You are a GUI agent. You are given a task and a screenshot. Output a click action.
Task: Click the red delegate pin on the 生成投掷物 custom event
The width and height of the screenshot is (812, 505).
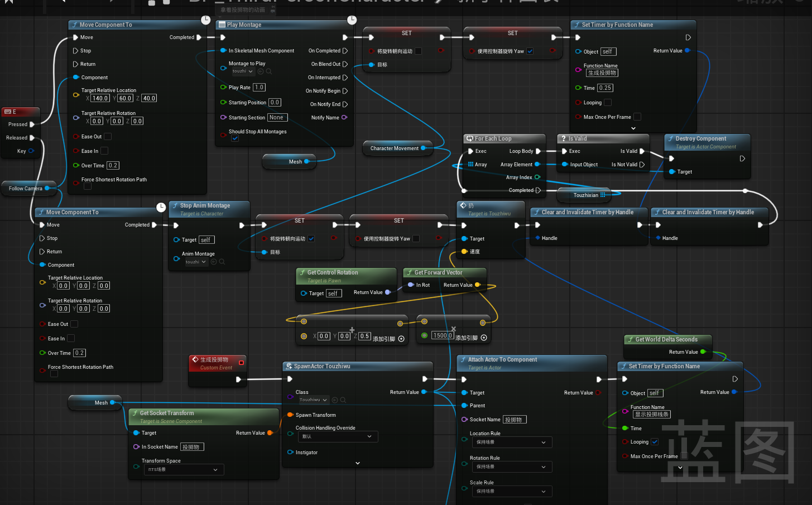click(x=241, y=363)
